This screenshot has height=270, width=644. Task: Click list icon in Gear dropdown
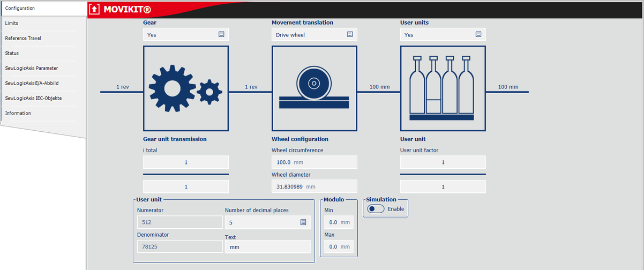click(x=221, y=34)
